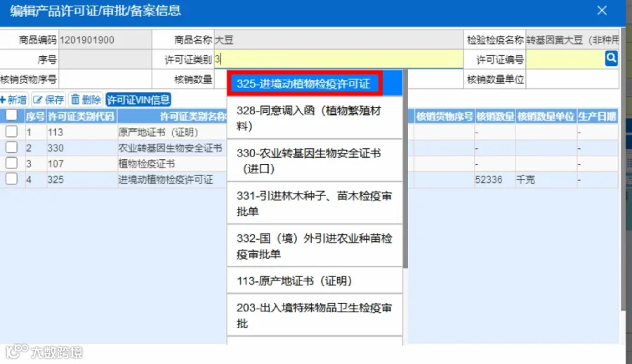
Task: Click the 许可证编号 input field
Action: (x=565, y=59)
